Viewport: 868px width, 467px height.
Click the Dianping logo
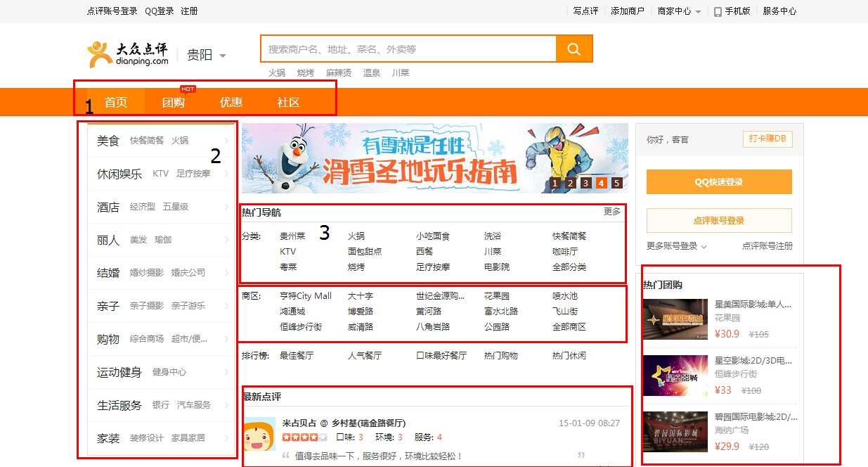pos(129,54)
